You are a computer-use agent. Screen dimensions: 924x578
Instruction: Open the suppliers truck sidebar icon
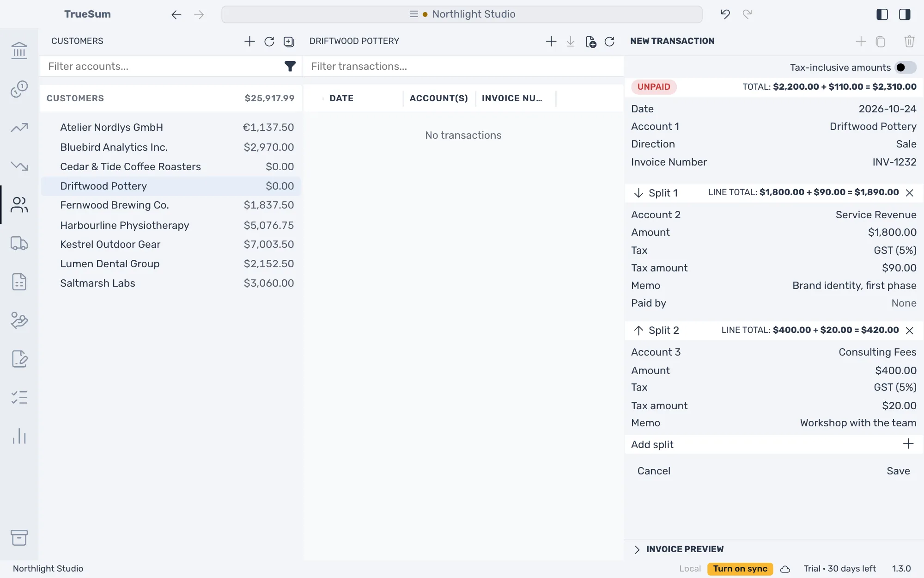coord(19,243)
